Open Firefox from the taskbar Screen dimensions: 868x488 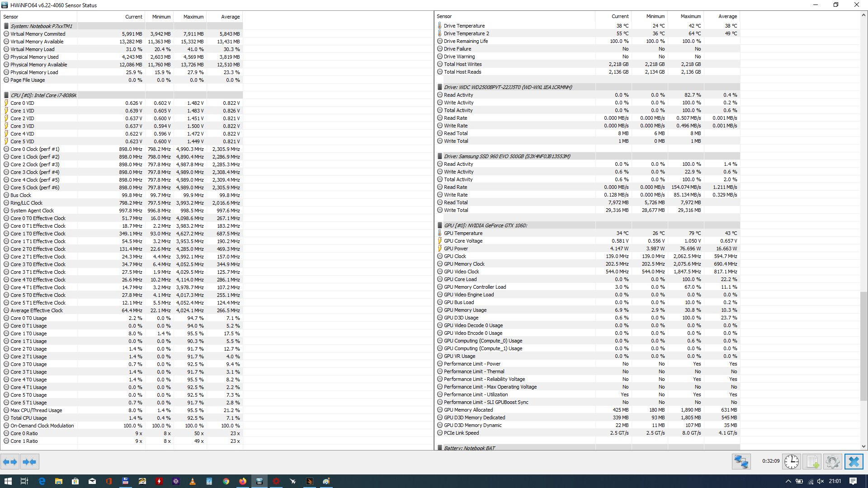pyautogui.click(x=243, y=481)
